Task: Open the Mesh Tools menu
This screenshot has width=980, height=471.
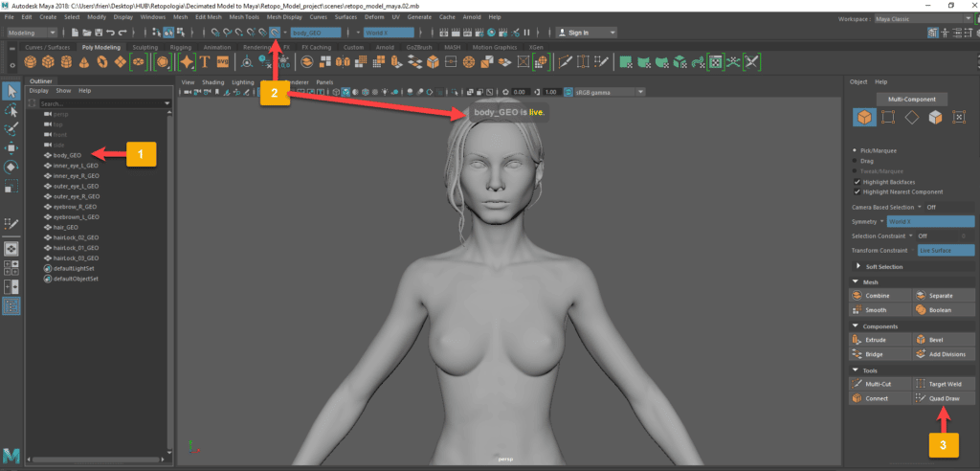Action: 244,17
